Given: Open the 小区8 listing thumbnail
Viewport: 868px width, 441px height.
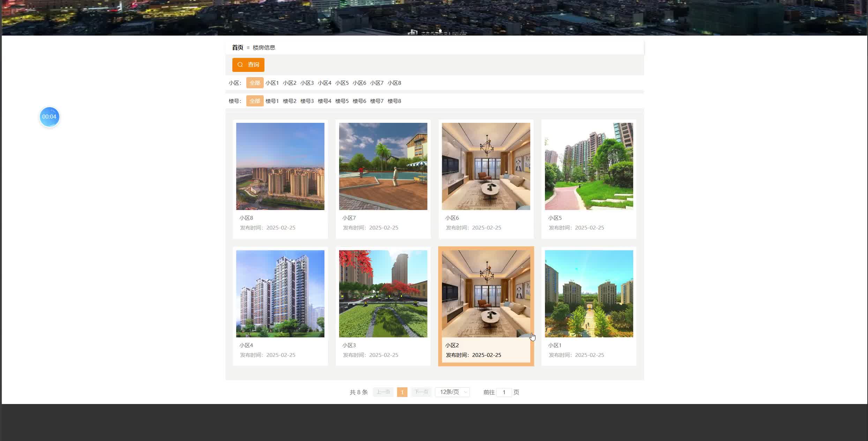Looking at the screenshot, I should (x=280, y=166).
